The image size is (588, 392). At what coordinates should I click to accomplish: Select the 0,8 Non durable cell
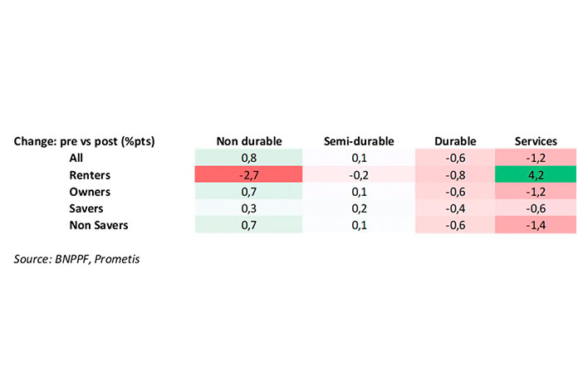click(x=248, y=157)
